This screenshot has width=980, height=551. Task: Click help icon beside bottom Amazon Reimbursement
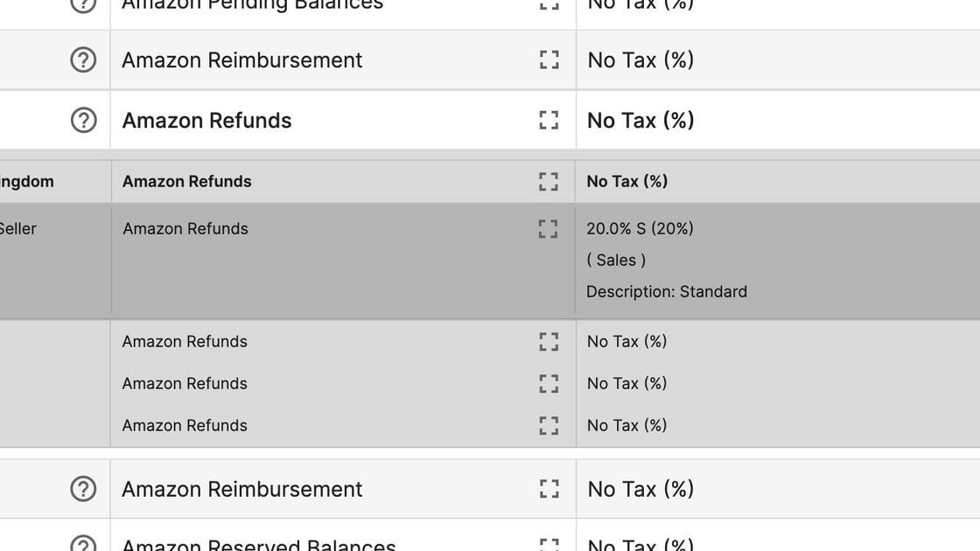pos(83,489)
